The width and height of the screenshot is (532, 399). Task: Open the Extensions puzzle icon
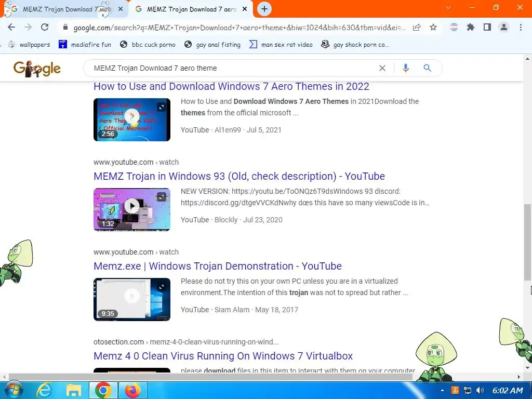click(x=471, y=27)
